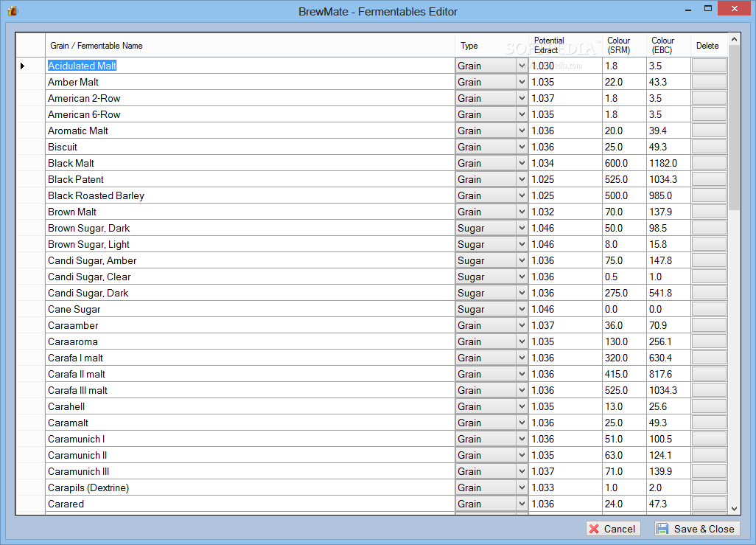Maximize the Fermentables Editor window
The image size is (756, 545).
(x=708, y=9)
